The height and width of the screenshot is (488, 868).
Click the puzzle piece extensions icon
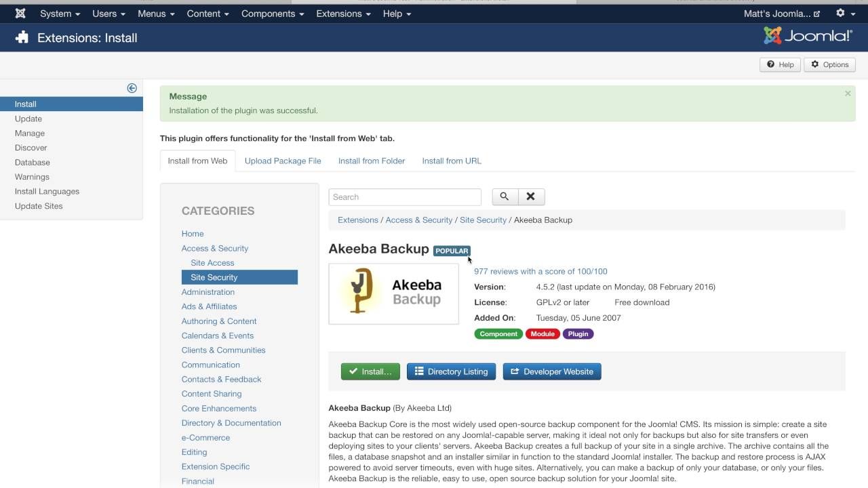[22, 38]
